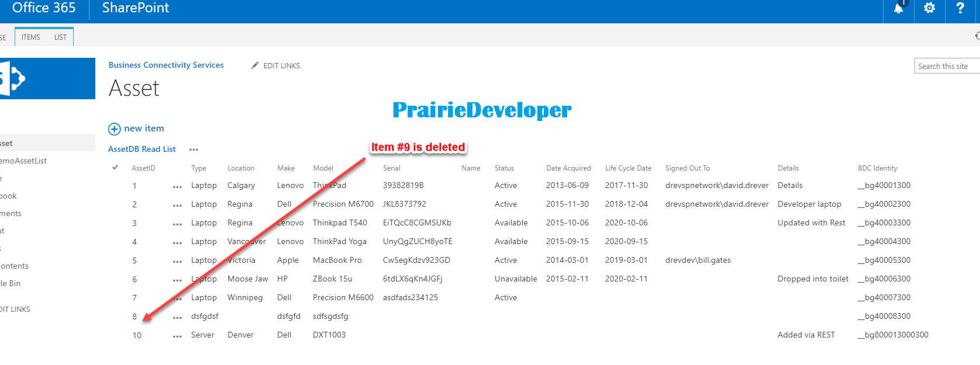
Task: Click date acquired 2013-06-09 cell
Action: (x=567, y=185)
